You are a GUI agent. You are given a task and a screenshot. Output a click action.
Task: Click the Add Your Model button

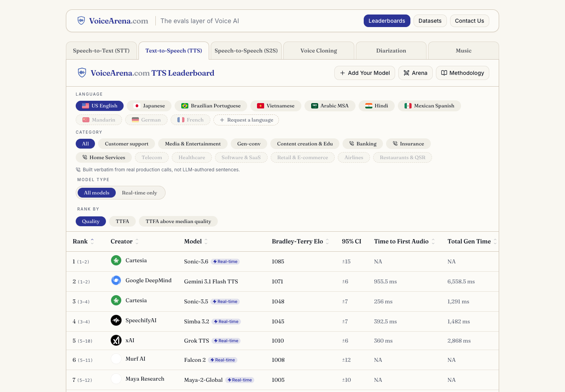pyautogui.click(x=365, y=73)
